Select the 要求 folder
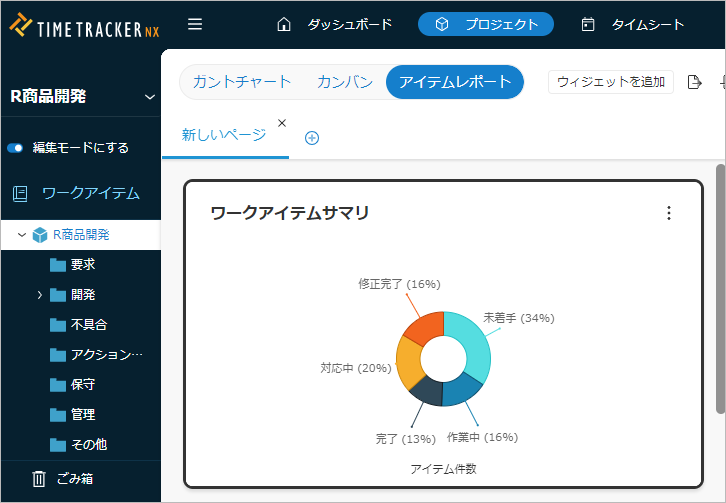This screenshot has width=726, height=503. click(82, 265)
